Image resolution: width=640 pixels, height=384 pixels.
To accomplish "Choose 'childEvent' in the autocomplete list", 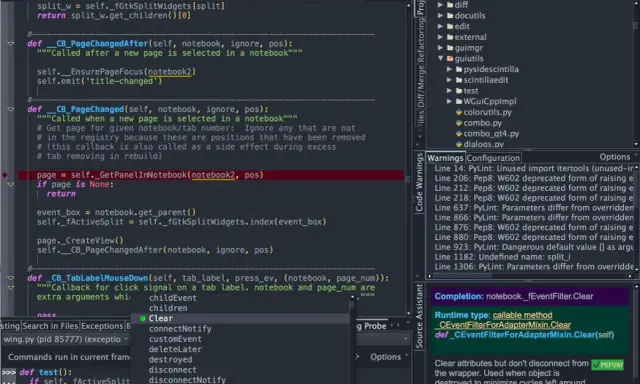I will [x=173, y=298].
